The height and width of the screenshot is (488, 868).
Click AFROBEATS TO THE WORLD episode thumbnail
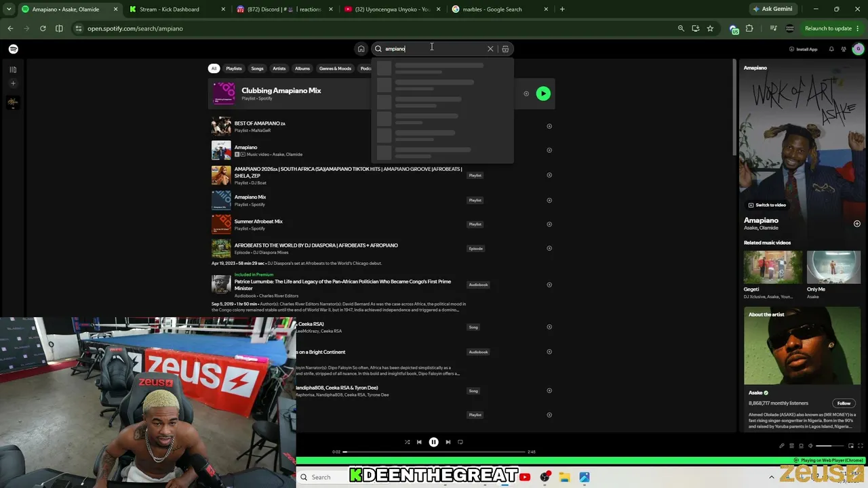click(x=221, y=248)
